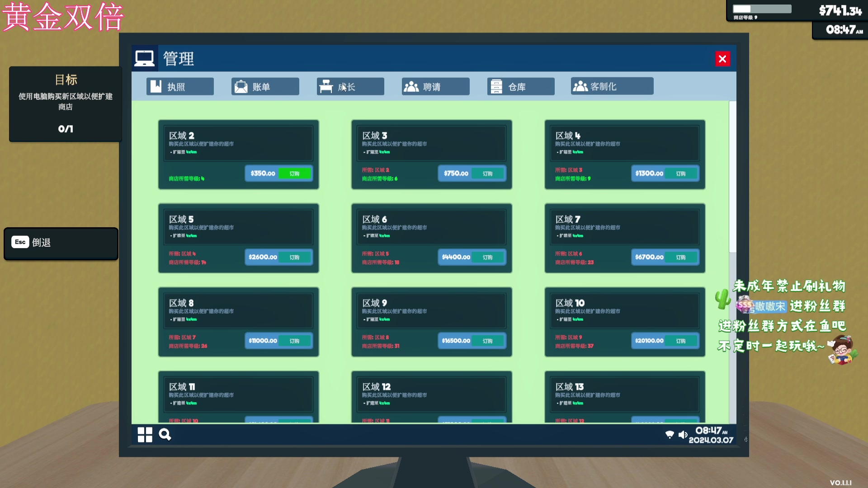Screen dimensions: 868x488
Task: Click 订购 on the 区域 10 card
Action: coord(680,341)
